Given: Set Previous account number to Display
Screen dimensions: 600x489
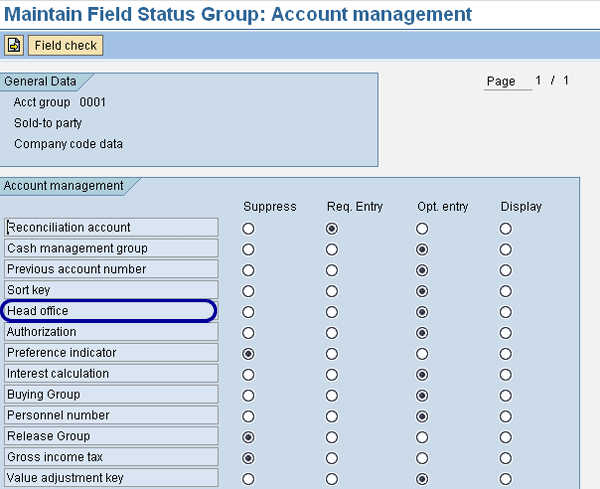Looking at the screenshot, I should 506,270.
